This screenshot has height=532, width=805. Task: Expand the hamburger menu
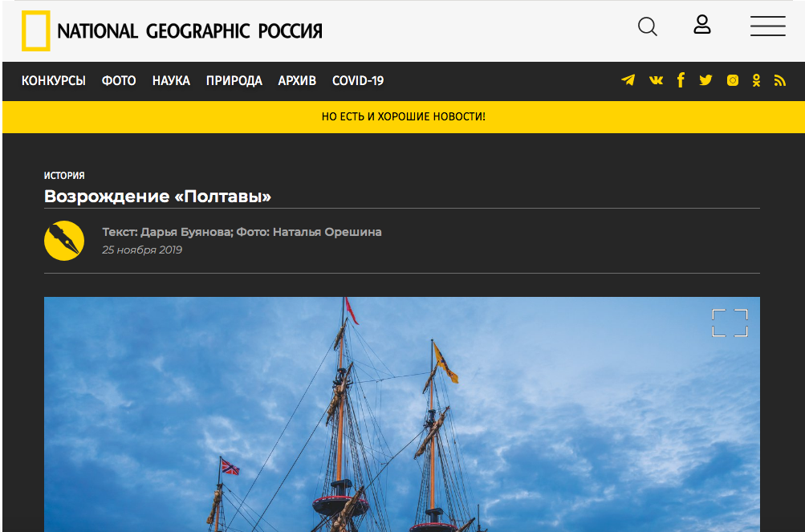[767, 26]
